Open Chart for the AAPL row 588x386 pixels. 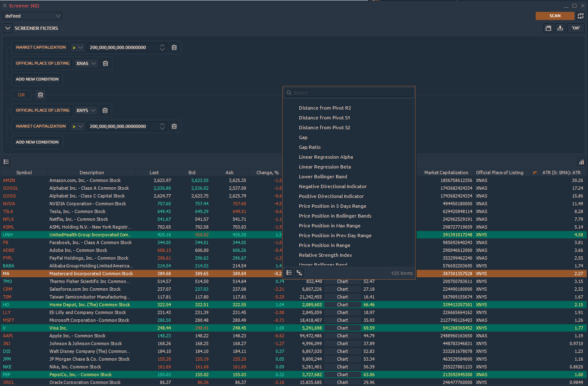(x=342, y=336)
